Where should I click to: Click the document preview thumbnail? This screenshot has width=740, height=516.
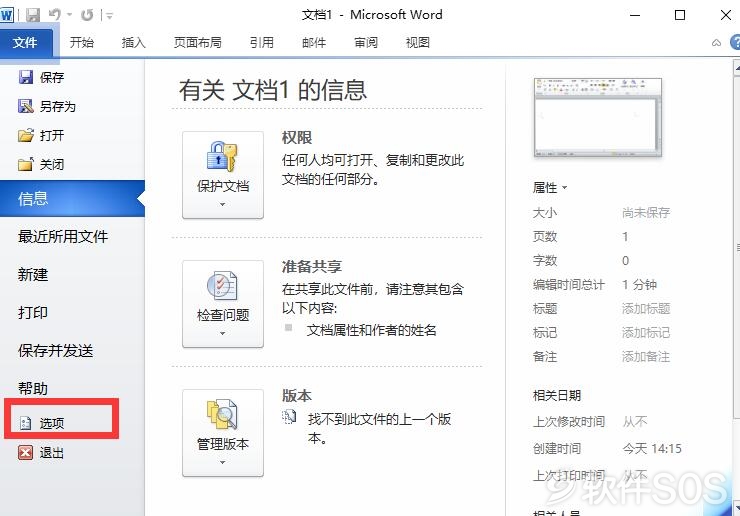(597, 118)
